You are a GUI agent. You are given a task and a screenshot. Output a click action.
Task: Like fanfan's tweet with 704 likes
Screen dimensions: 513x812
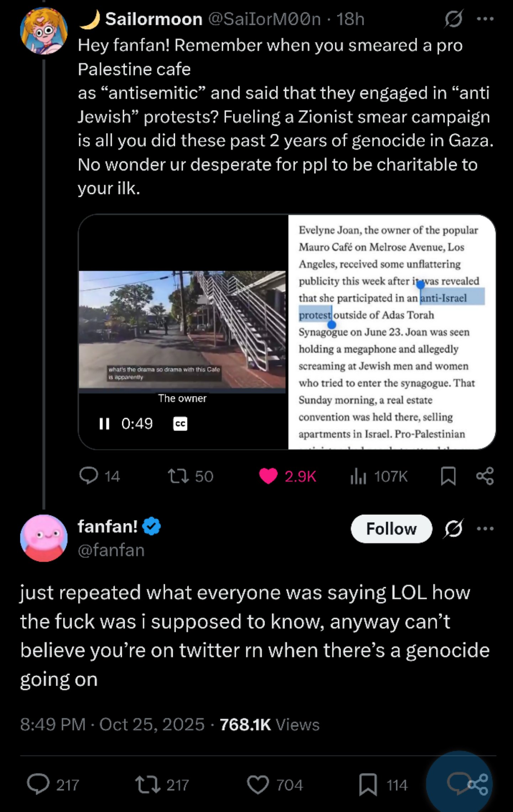[x=258, y=785]
